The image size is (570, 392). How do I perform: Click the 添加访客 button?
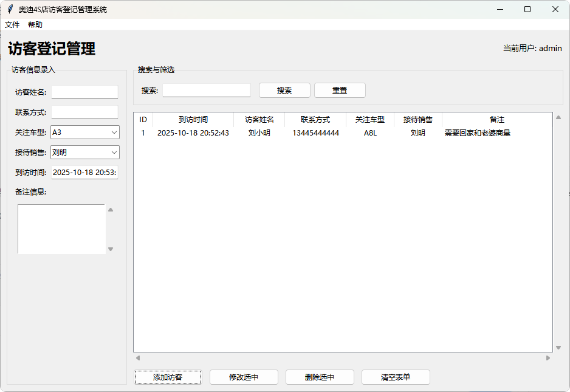[x=168, y=377]
